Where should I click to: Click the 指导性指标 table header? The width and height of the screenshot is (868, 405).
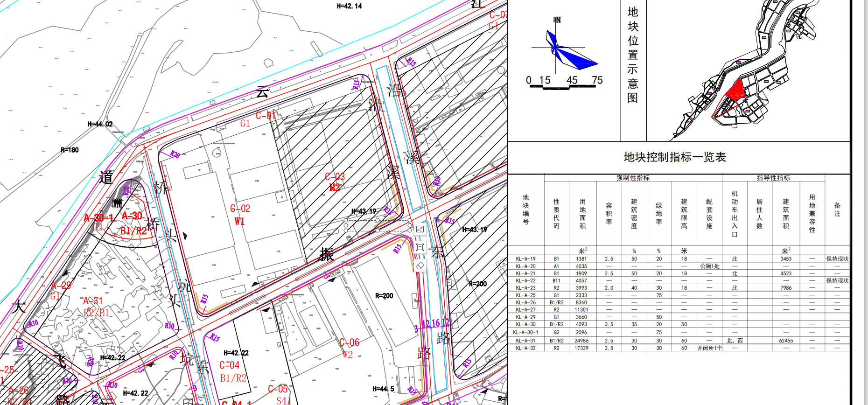pos(773,178)
